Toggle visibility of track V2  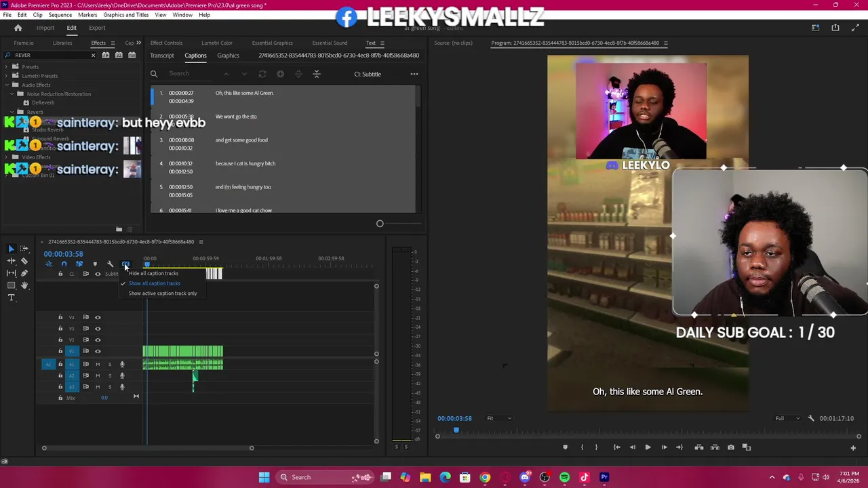click(98, 340)
